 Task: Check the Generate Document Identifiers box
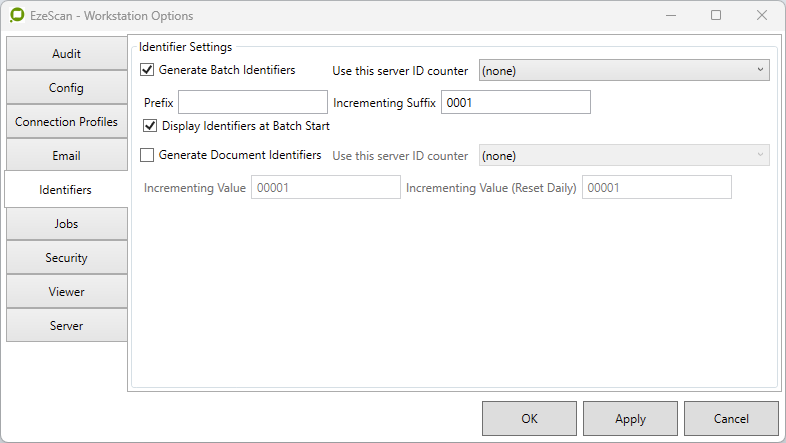(x=148, y=155)
